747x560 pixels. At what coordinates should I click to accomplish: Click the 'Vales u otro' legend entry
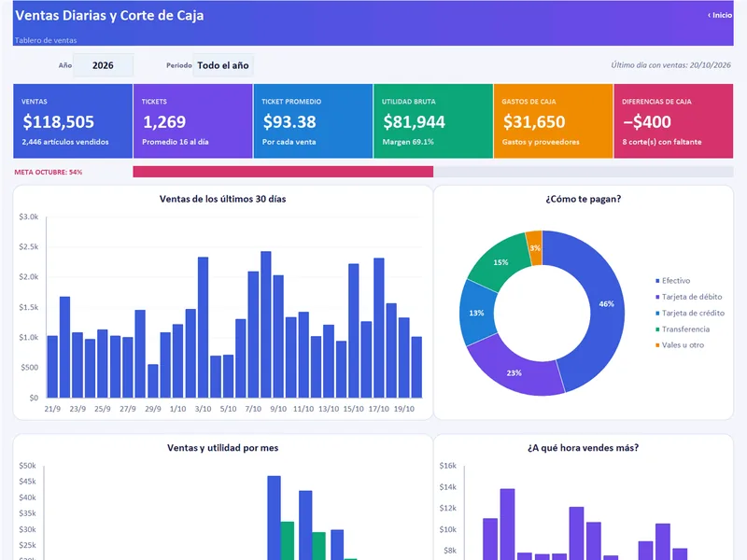[680, 345]
